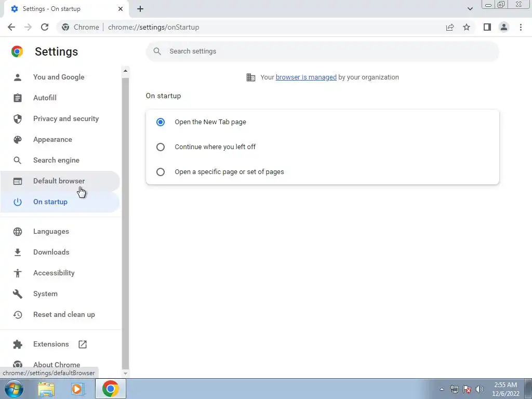The height and width of the screenshot is (399, 532).
Task: Click the sidebar scroll down arrow
Action: 125,373
